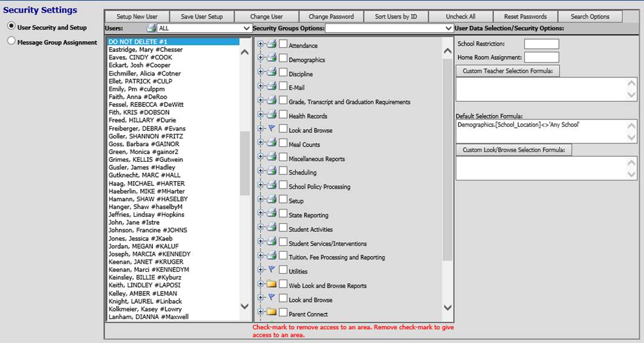Select Message Group Assignment radio button
Screen dimensions: 644x343
(11, 42)
